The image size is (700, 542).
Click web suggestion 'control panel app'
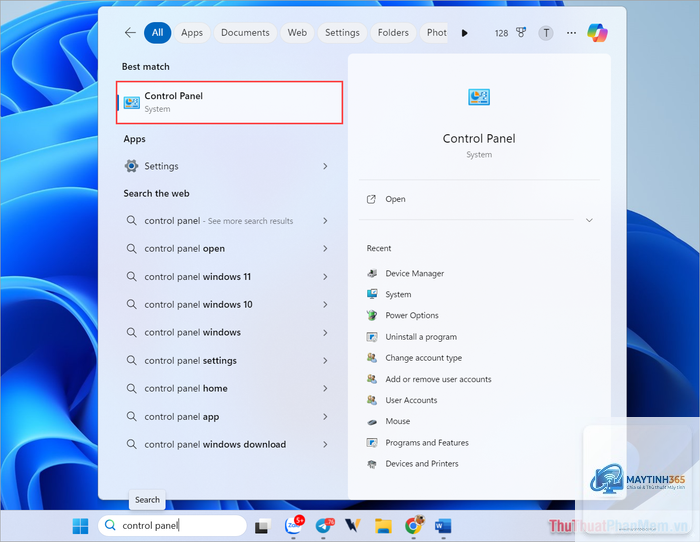tap(182, 417)
